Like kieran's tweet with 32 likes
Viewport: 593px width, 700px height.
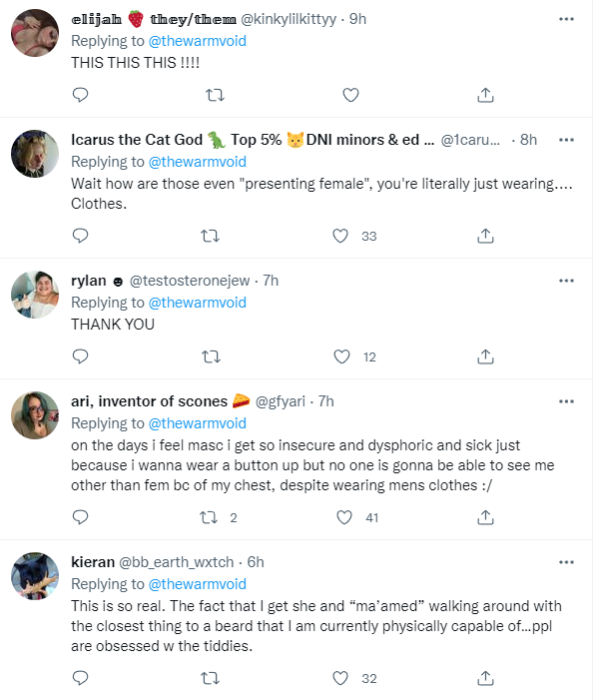[340, 678]
